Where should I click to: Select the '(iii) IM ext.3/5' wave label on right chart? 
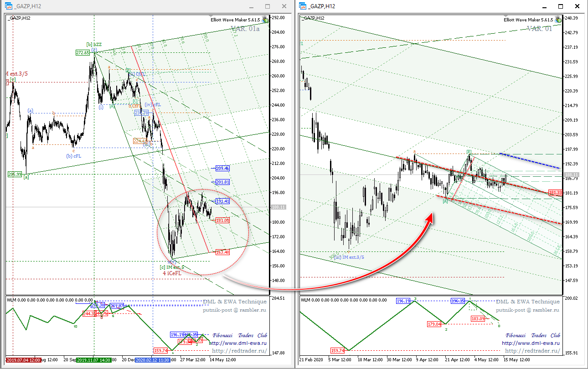pos(349,257)
